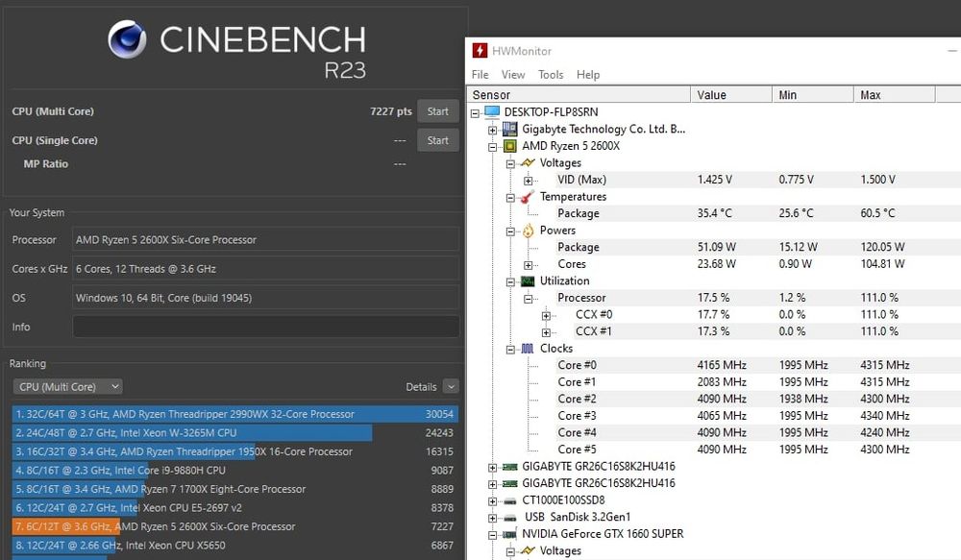961x560 pixels.
Task: Select the Intel Core i9-9880H ranking row
Action: point(234,471)
